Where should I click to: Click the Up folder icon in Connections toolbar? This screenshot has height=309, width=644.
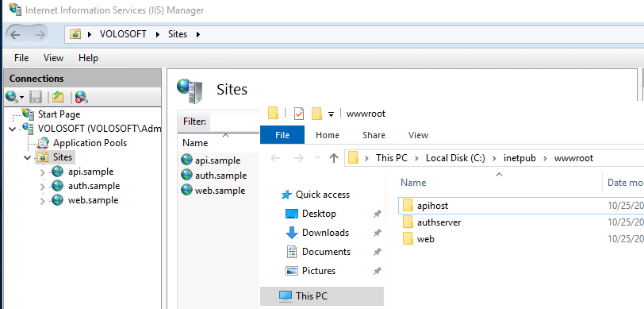pyautogui.click(x=58, y=97)
